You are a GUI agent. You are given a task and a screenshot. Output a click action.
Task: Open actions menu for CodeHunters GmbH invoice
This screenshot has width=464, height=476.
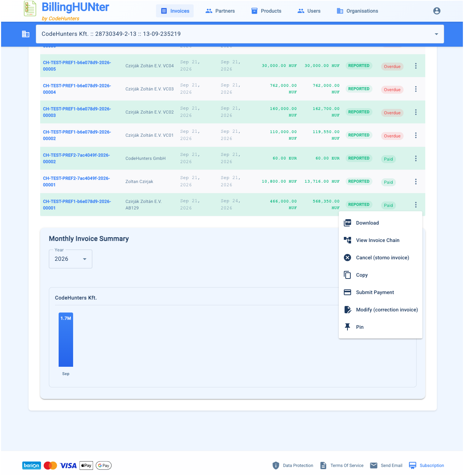point(416,158)
